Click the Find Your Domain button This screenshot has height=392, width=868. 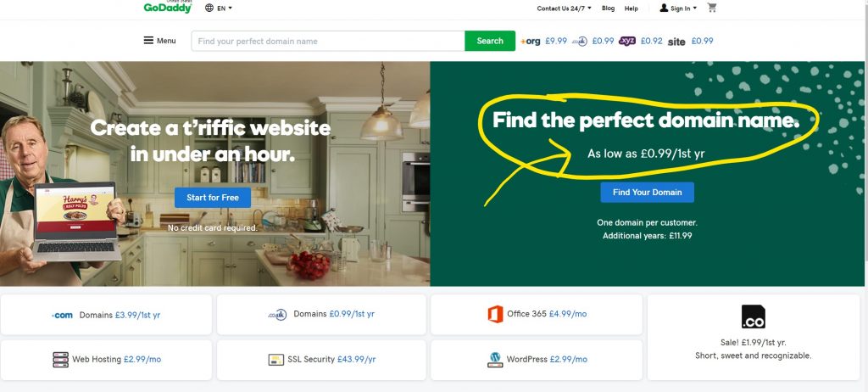(647, 193)
